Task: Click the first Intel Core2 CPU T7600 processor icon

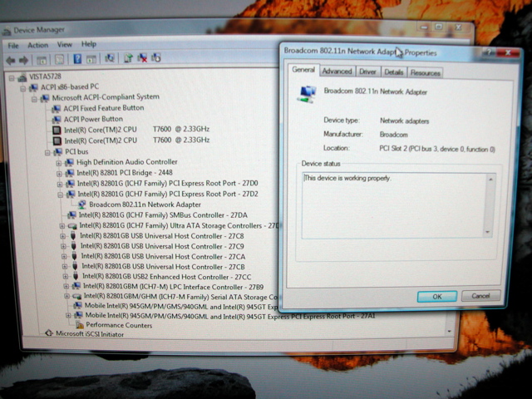Action: click(57, 130)
